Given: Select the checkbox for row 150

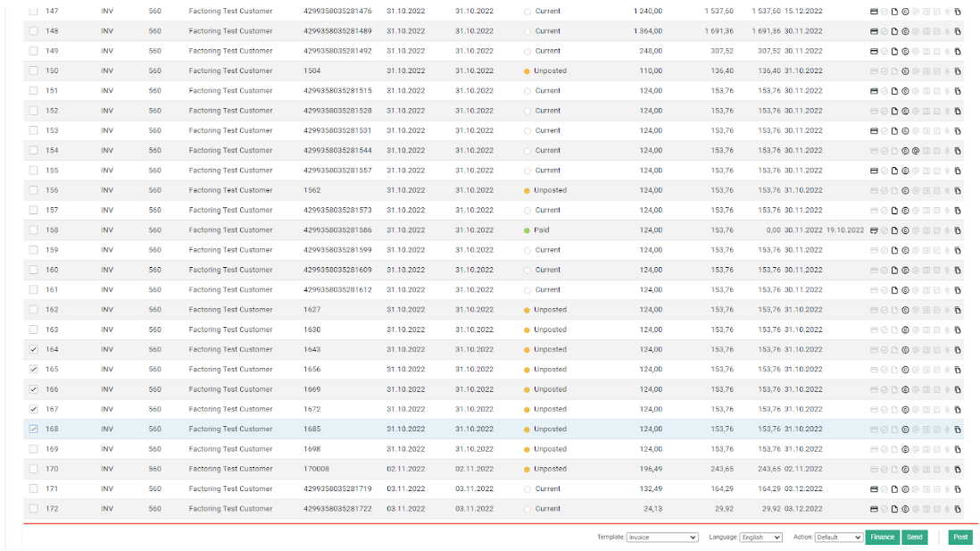Looking at the screenshot, I should tap(34, 71).
